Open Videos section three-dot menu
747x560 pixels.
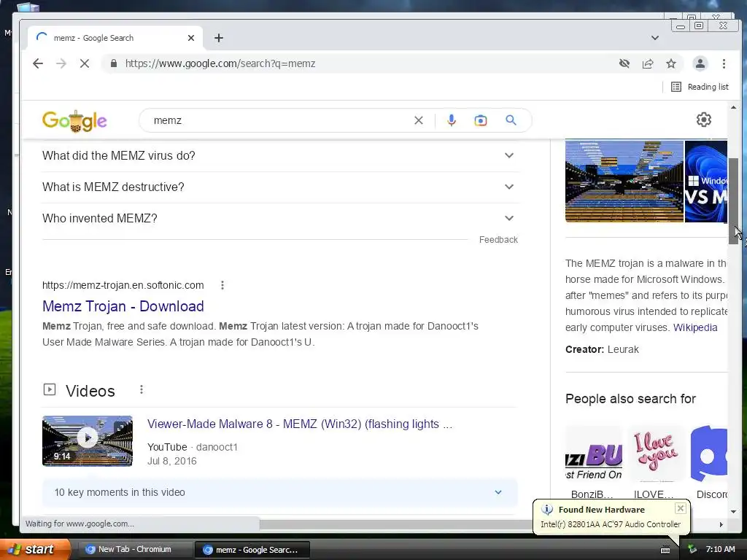[141, 389]
